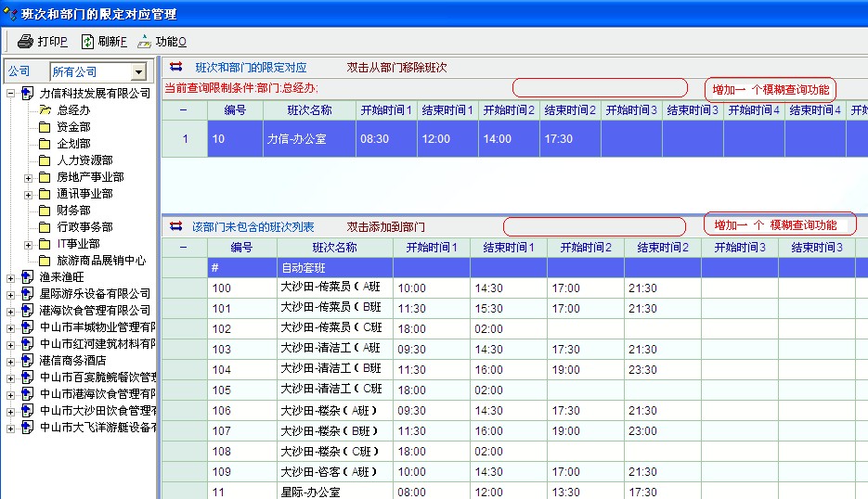The height and width of the screenshot is (499, 868).
Task: Click the 编号 header in the lower table
Action: point(241,248)
